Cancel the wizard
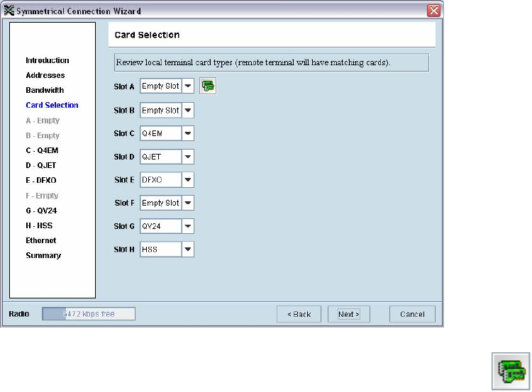This screenshot has height=392, width=532. (412, 314)
